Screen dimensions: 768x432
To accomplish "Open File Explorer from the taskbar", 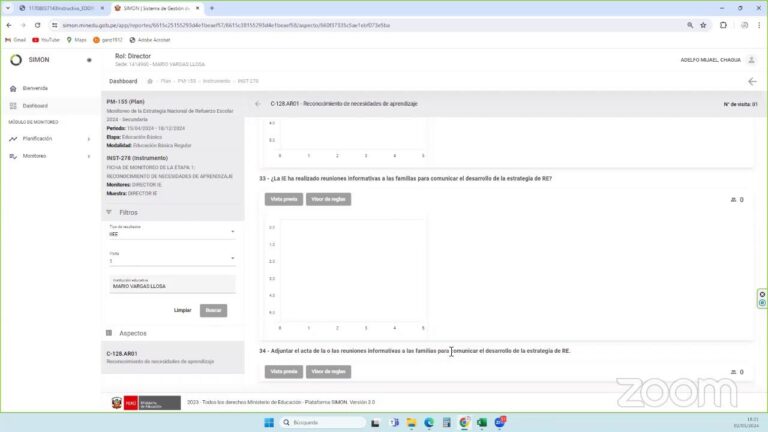I will [x=411, y=423].
